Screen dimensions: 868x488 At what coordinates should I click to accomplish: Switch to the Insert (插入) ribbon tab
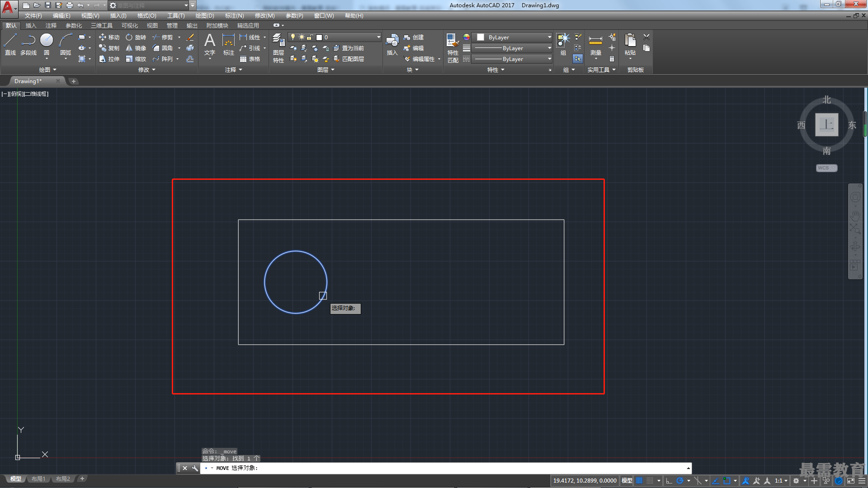point(31,25)
